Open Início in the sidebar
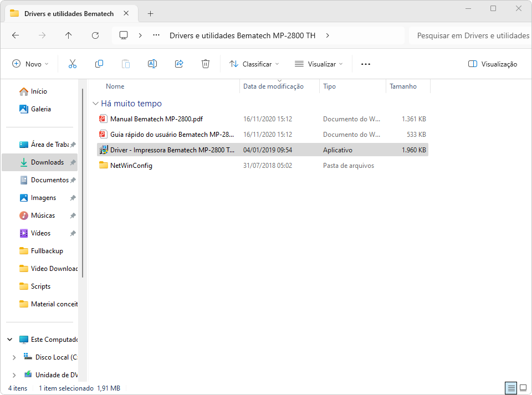The width and height of the screenshot is (532, 395). [x=39, y=91]
